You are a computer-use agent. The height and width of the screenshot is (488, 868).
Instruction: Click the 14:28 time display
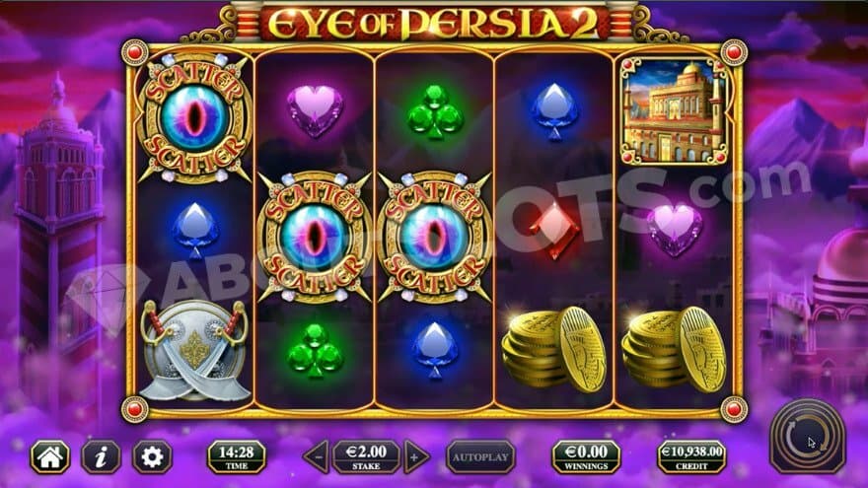pos(237,457)
